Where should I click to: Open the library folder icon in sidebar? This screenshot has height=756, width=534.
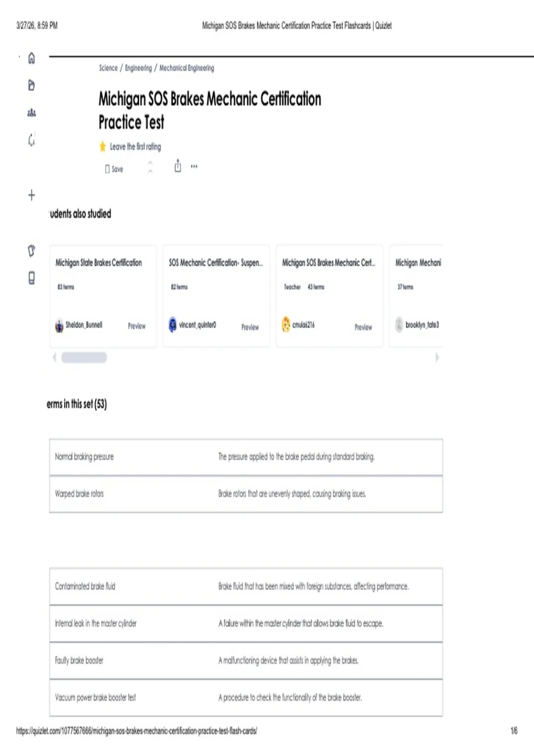(x=32, y=85)
